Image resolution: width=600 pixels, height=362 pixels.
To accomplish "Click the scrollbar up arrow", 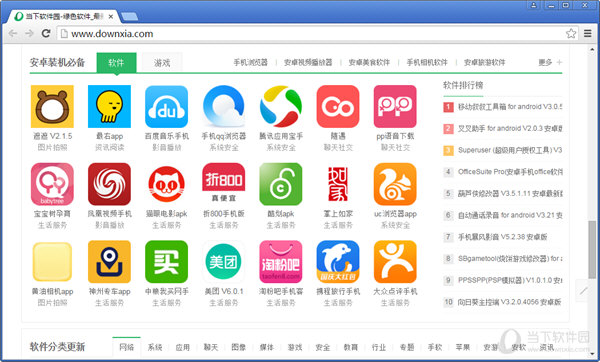I will pyautogui.click(x=592, y=49).
